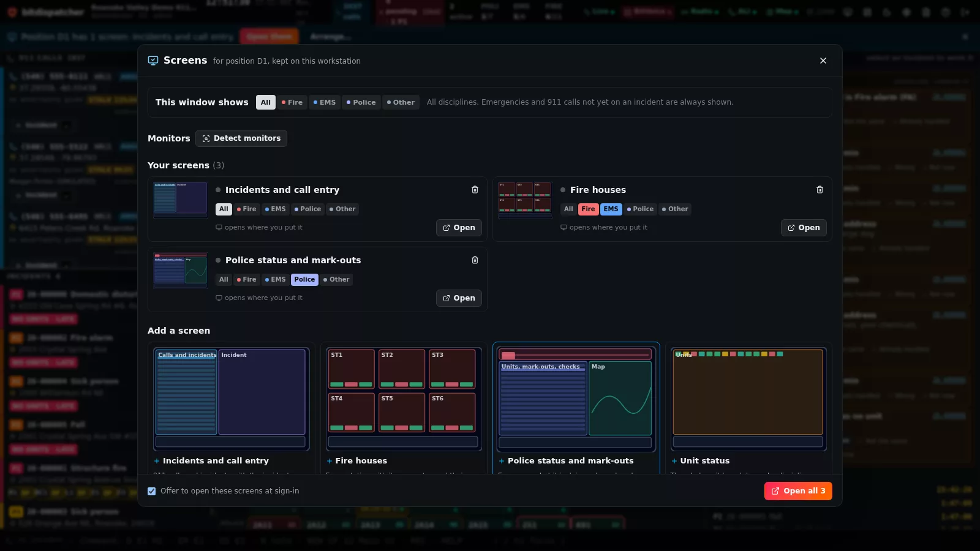Toggle Police on Police status and mark-outs screen
The height and width of the screenshot is (551, 980).
304,280
